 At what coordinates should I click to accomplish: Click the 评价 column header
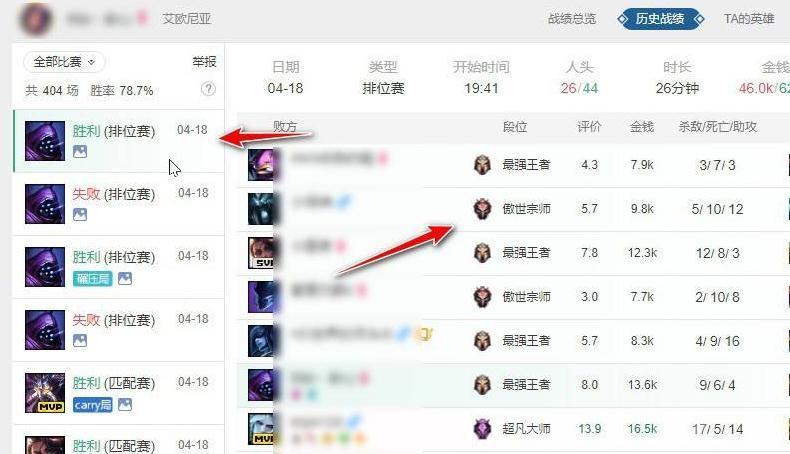click(x=589, y=126)
